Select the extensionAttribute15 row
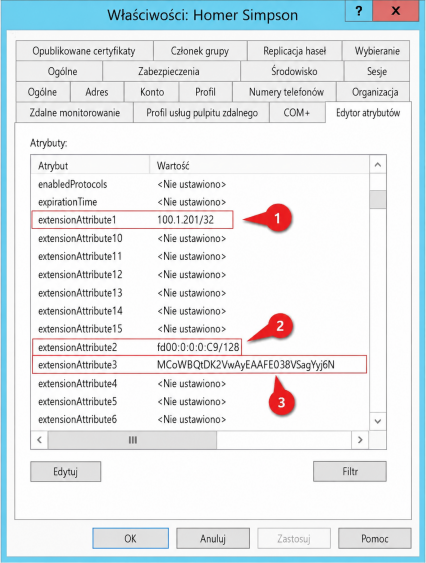 point(200,329)
